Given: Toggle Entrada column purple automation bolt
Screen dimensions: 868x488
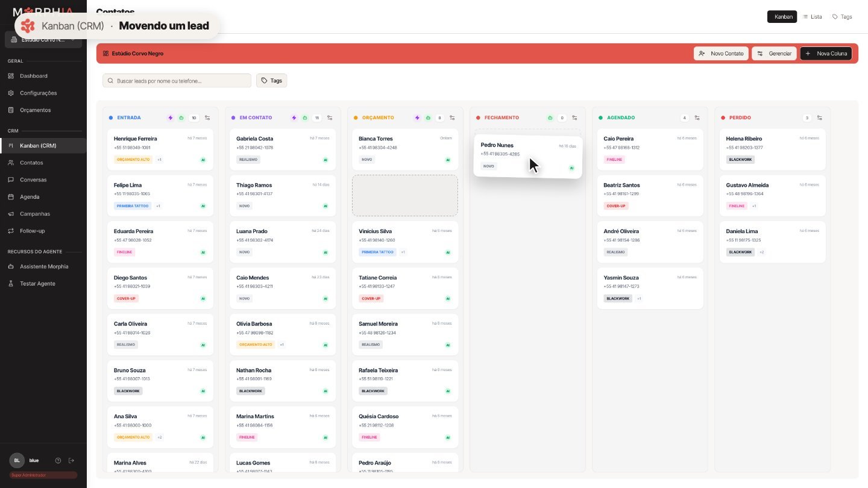Looking at the screenshot, I should [171, 118].
